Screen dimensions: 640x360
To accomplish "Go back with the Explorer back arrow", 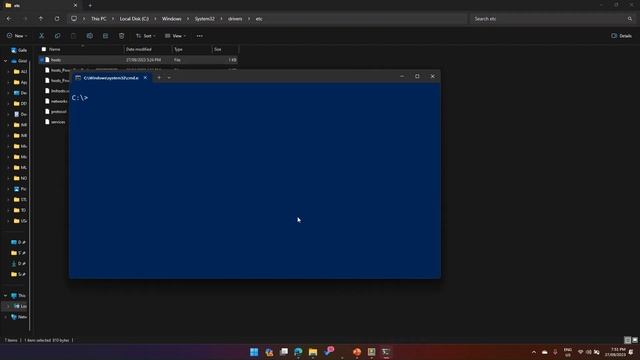I will click(x=9, y=19).
